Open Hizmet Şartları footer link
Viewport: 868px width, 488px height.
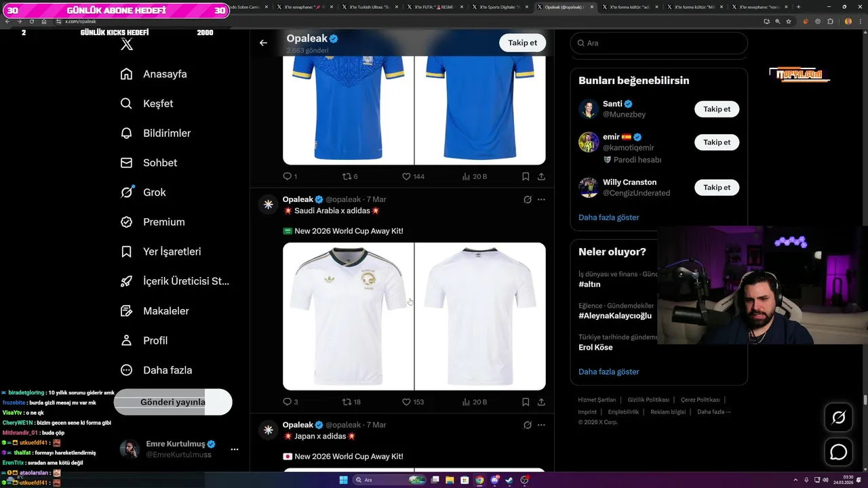pos(597,400)
